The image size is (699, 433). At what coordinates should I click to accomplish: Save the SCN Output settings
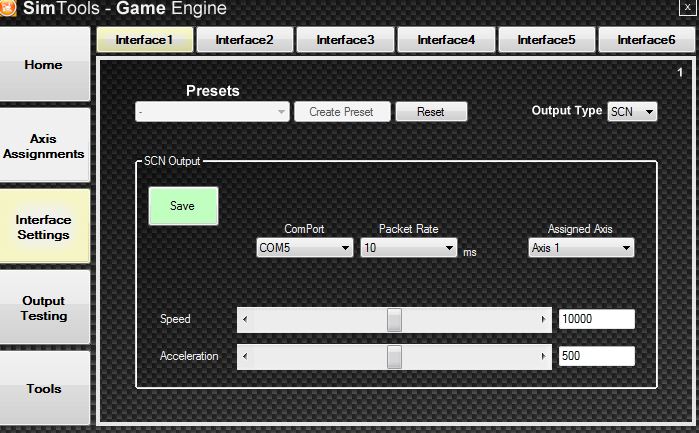[183, 206]
